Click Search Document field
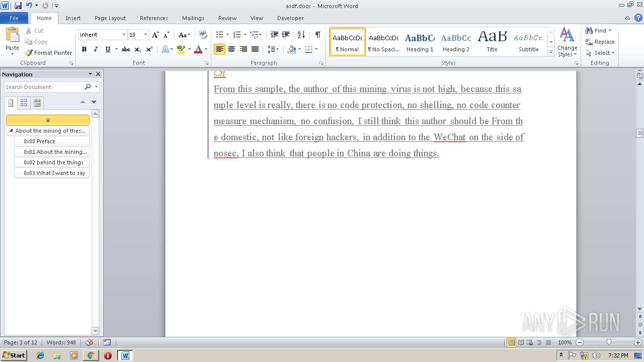This screenshot has height=362, width=644. [x=44, y=87]
